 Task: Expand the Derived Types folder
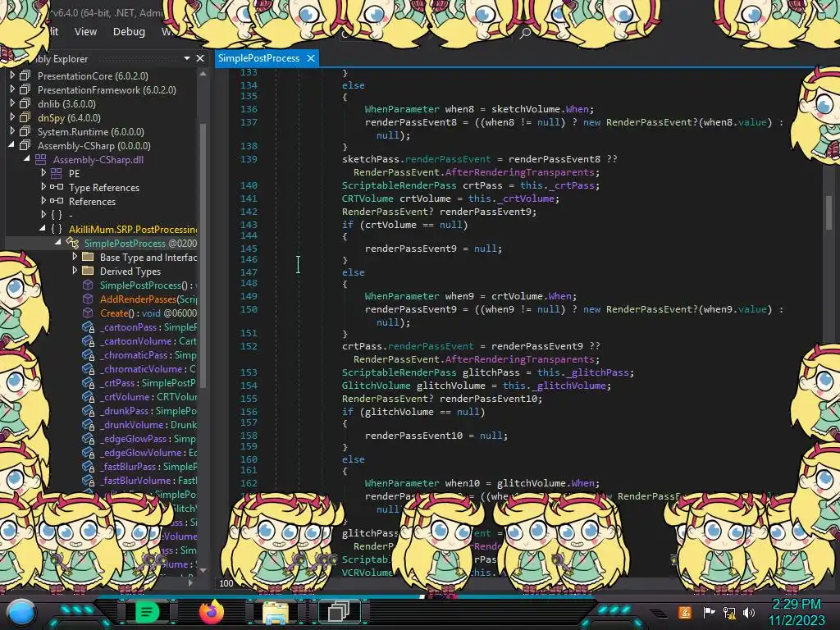pos(75,271)
